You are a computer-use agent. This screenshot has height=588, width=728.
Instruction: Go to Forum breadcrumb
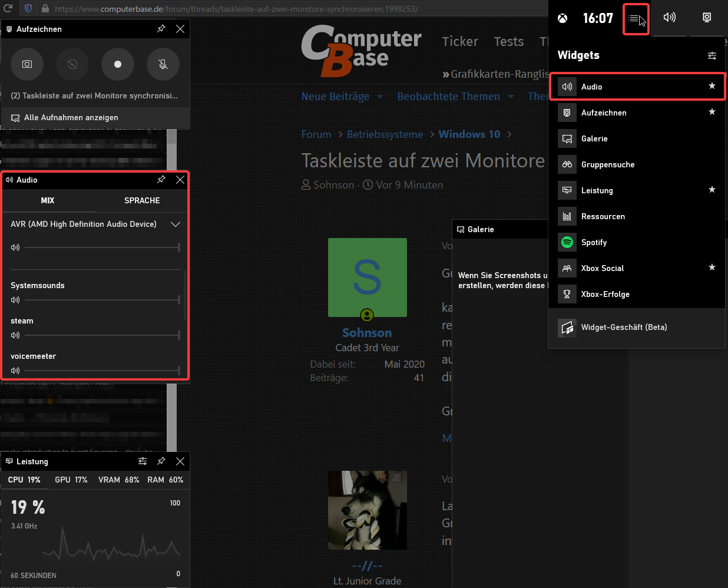tap(316, 134)
